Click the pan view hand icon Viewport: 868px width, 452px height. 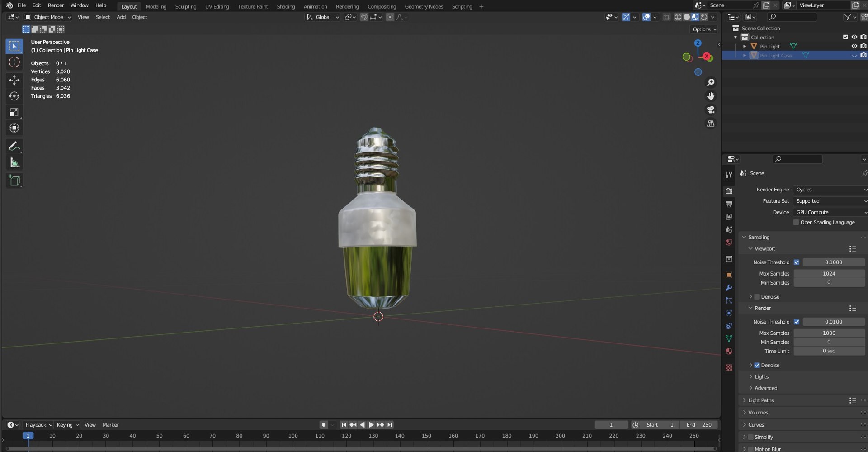point(711,96)
